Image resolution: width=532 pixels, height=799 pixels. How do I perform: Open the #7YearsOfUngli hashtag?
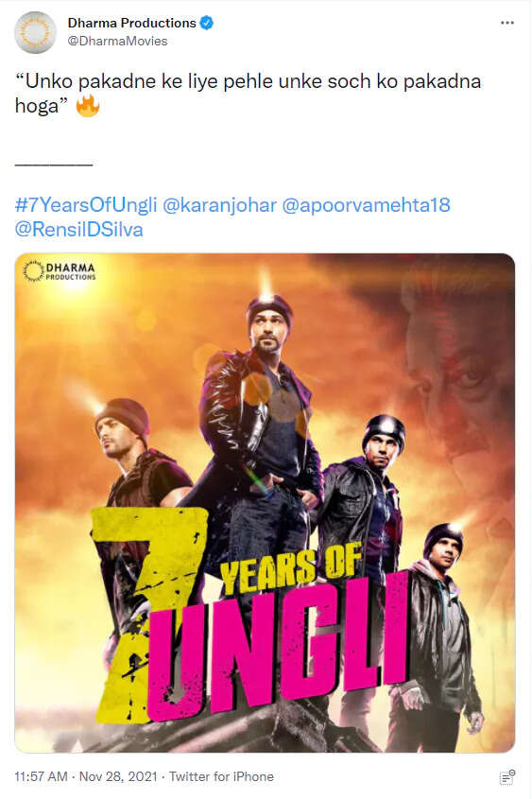coord(86,205)
